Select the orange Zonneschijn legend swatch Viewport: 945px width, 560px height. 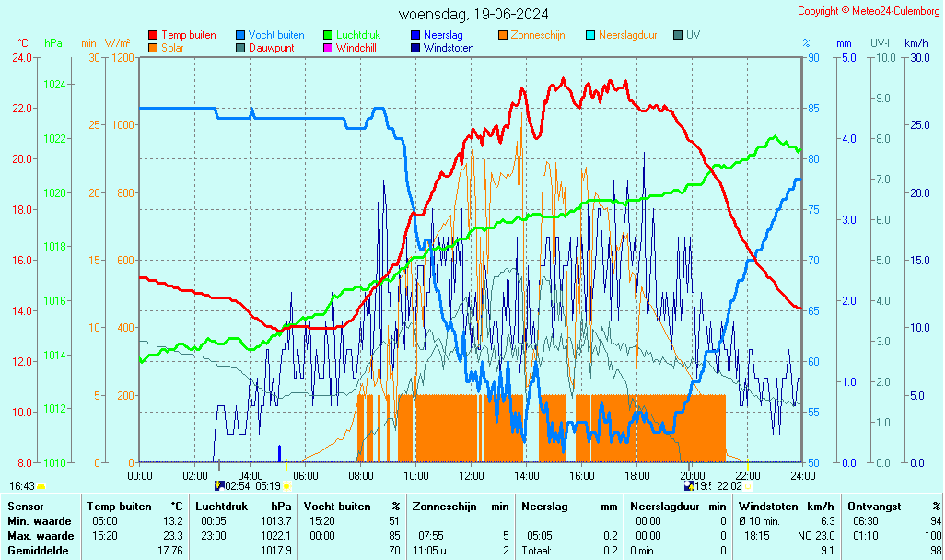(503, 36)
